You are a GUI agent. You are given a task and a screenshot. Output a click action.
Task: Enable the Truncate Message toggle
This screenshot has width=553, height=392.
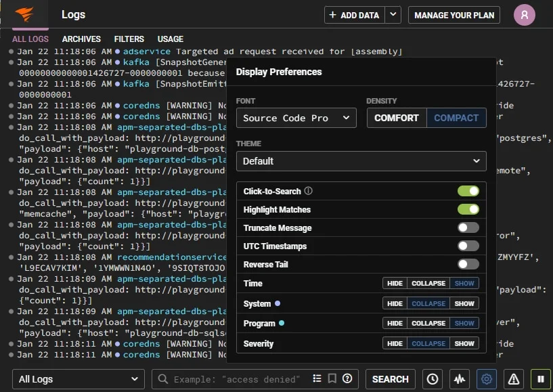(468, 227)
